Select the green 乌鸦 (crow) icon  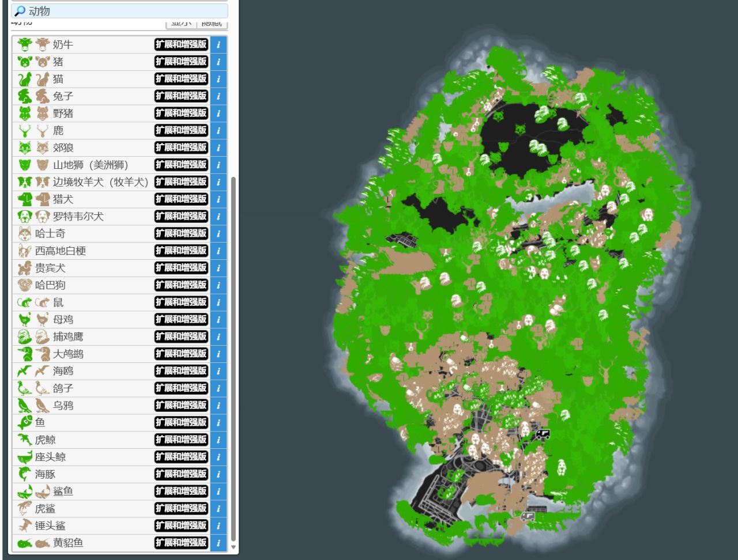tap(24, 406)
